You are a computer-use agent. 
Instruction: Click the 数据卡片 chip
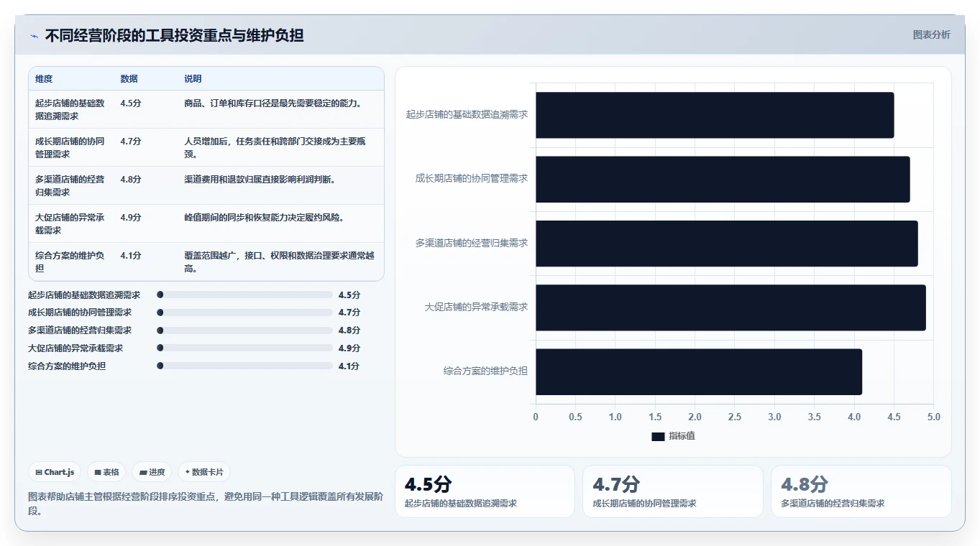204,472
